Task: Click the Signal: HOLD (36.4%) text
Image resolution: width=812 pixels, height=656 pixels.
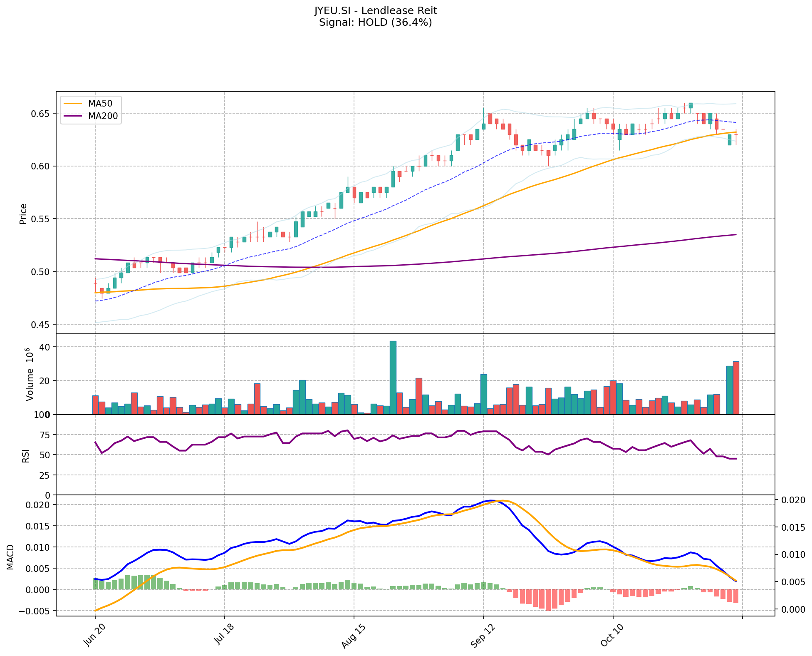Action: (x=375, y=22)
